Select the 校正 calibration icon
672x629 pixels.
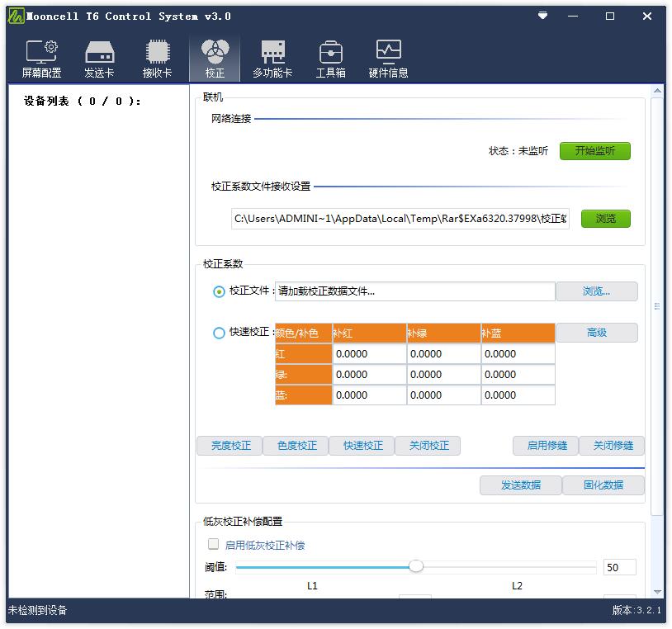click(x=215, y=59)
